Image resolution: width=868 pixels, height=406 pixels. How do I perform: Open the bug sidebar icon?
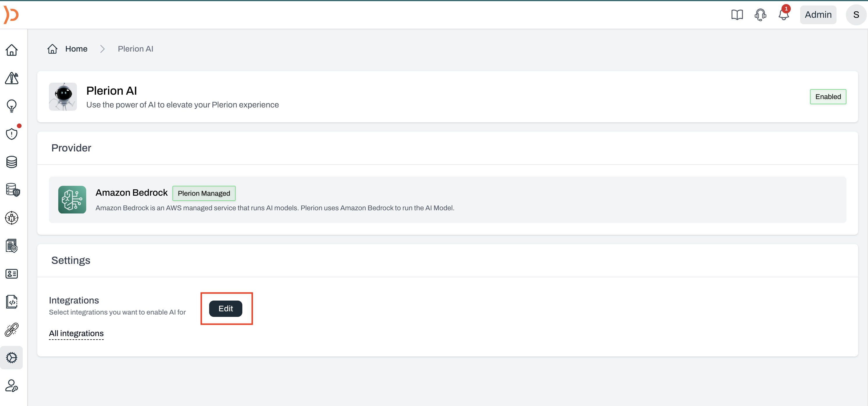coord(11,218)
